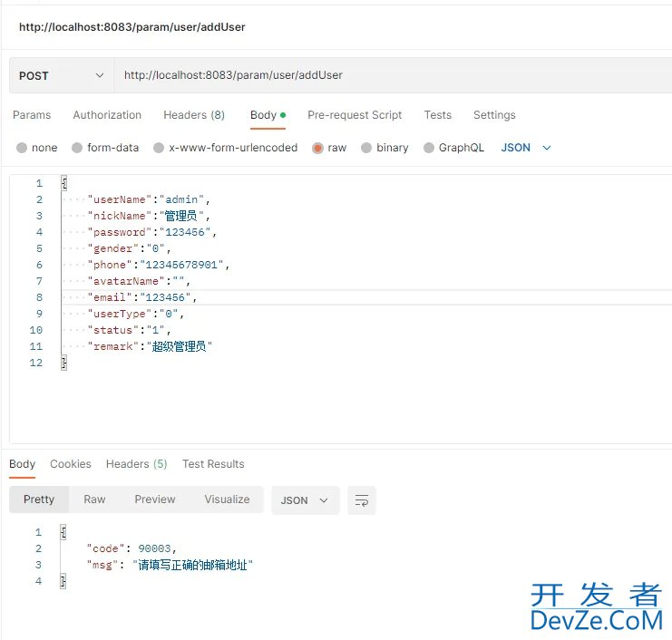Image resolution: width=672 pixels, height=640 pixels.
Task: Select the none body type radio
Action: coord(22,148)
